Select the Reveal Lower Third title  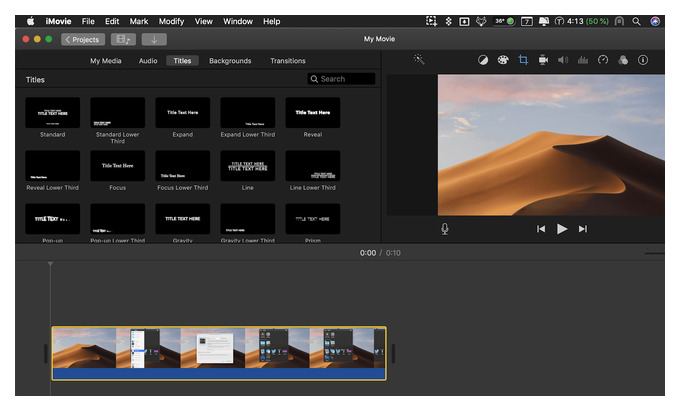tap(52, 166)
